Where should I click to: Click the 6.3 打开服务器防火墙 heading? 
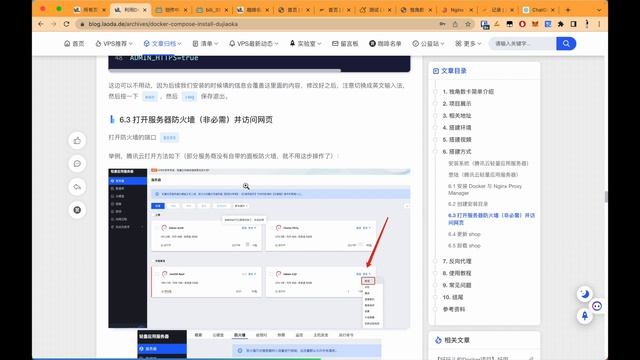point(196,120)
